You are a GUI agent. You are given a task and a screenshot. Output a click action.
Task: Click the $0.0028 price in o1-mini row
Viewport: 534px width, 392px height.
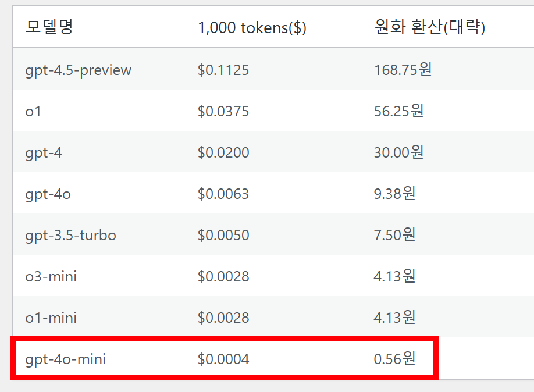click(223, 318)
